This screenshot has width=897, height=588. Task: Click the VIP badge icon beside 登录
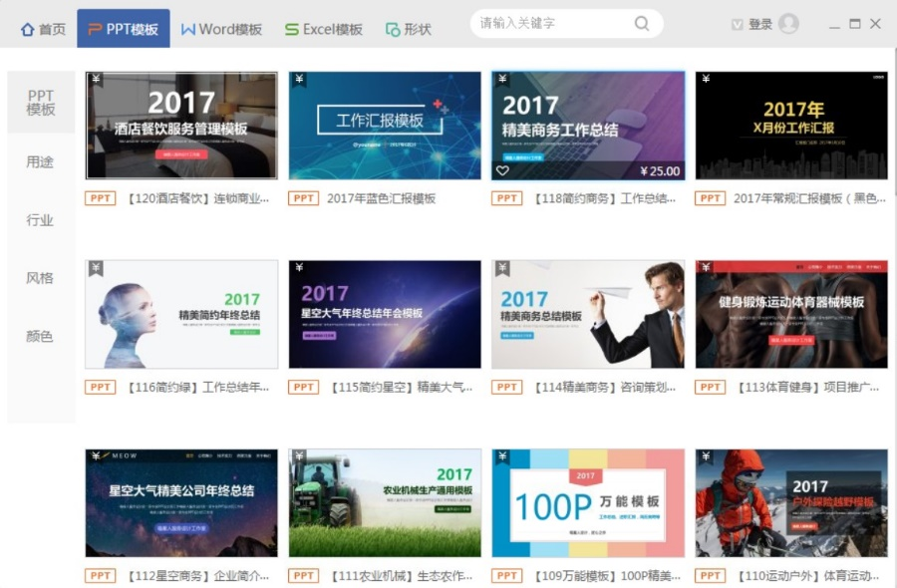click(738, 25)
